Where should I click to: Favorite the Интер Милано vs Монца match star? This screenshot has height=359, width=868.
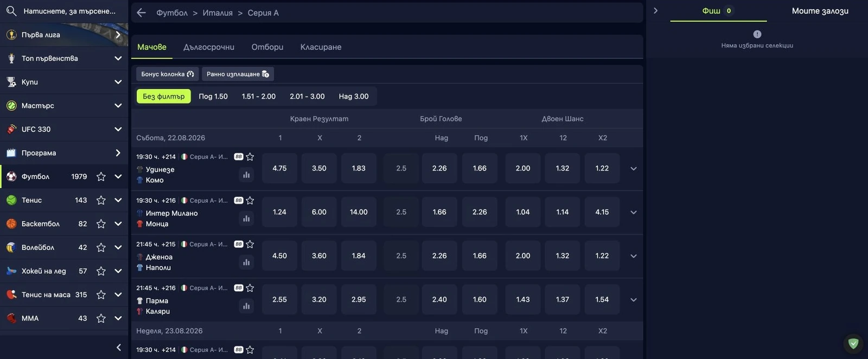[250, 201]
